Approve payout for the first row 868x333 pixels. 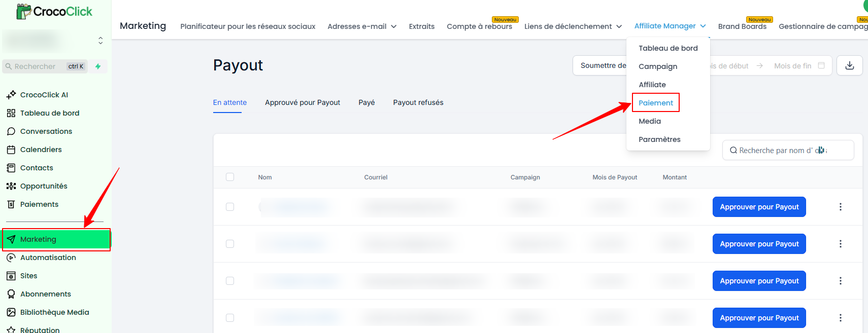click(x=759, y=207)
